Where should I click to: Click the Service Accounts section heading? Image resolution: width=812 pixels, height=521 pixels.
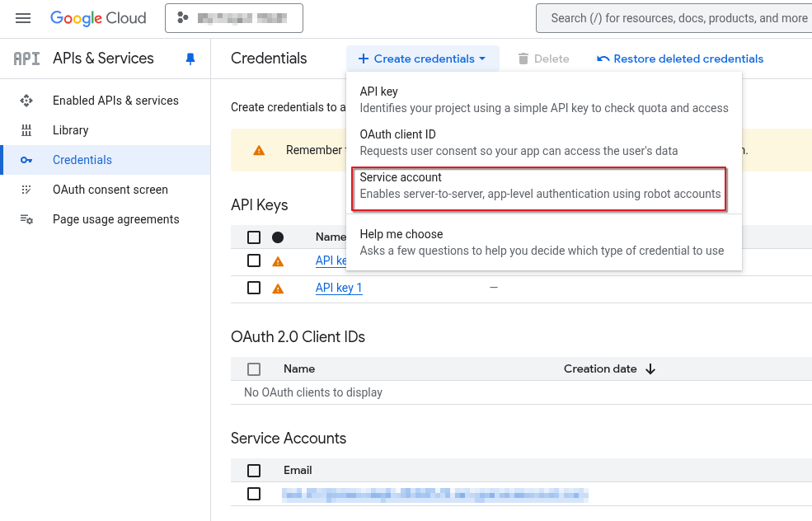(289, 438)
